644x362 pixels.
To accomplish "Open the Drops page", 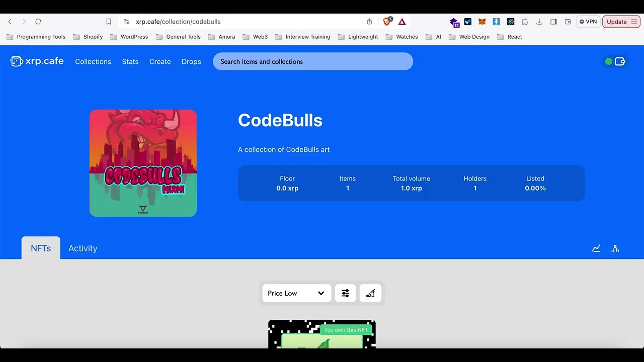I will click(191, 61).
